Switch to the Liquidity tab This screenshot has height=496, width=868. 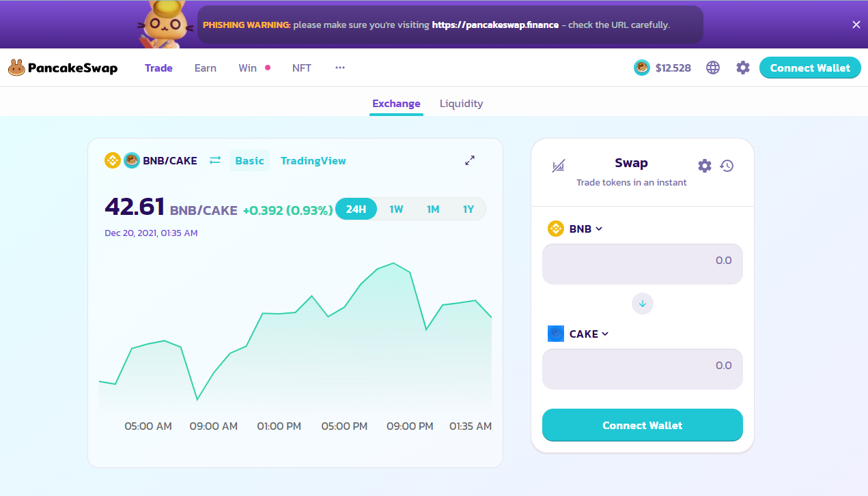tap(461, 104)
